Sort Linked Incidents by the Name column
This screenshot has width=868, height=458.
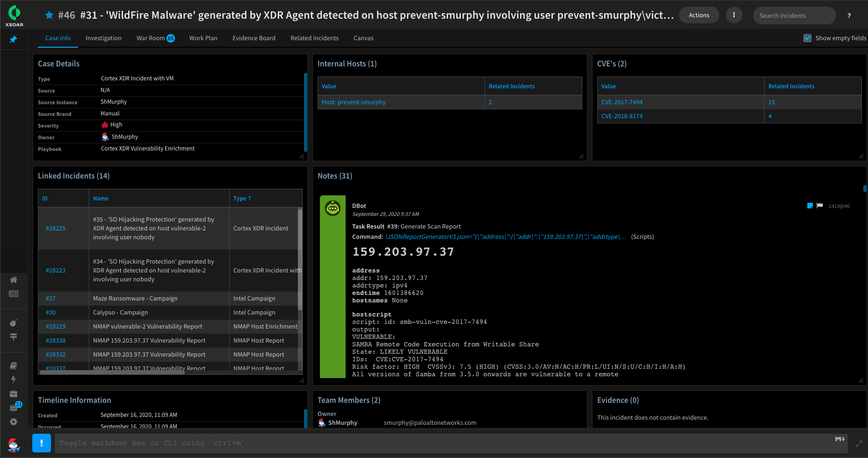101,199
